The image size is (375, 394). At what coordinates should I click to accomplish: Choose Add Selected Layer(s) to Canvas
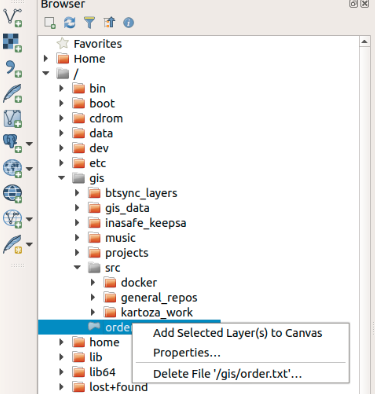pyautogui.click(x=237, y=333)
